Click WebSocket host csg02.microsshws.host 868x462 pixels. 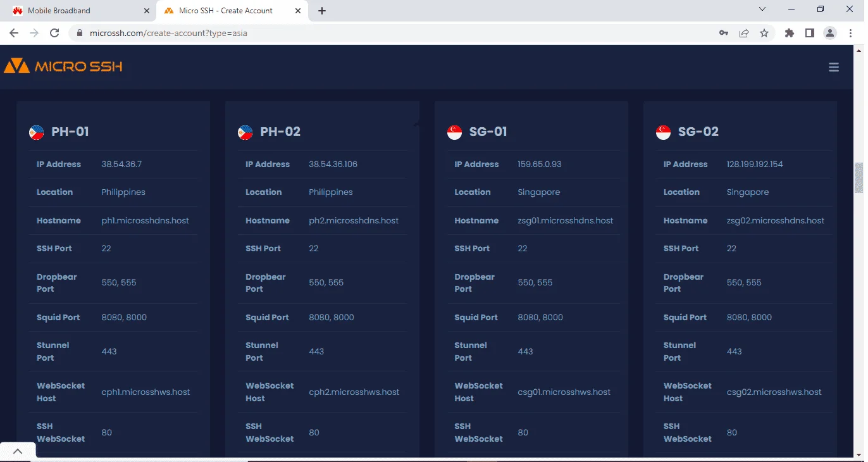(x=774, y=392)
